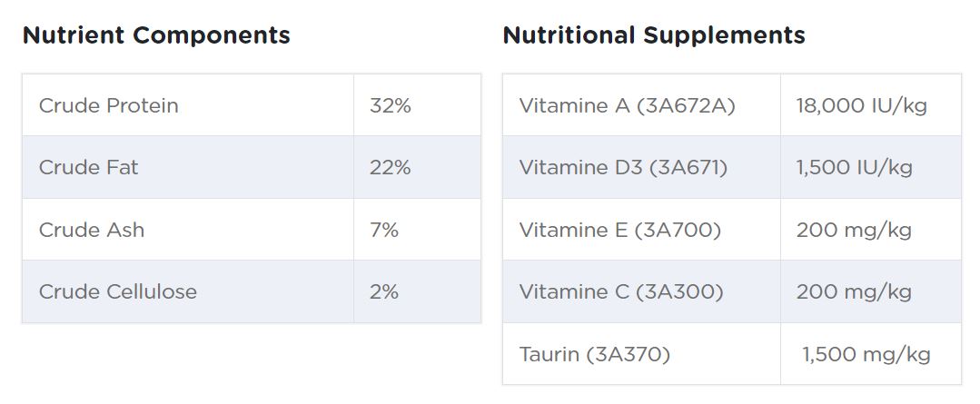Image resolution: width=980 pixels, height=404 pixels.
Task: Click the Nutrient Components heading
Action: 156,35
